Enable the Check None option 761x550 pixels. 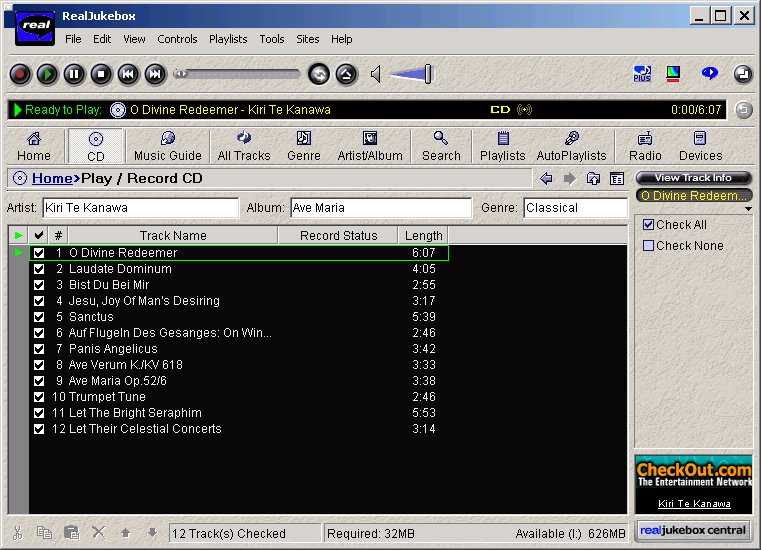649,245
